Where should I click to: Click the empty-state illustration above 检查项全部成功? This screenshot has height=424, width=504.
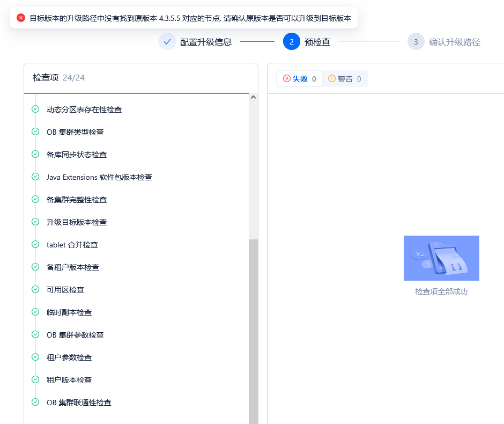click(x=441, y=258)
